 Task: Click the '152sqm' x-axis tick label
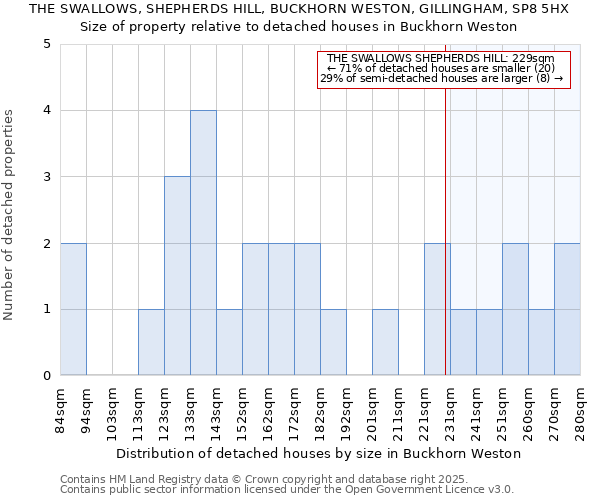tap(242, 415)
